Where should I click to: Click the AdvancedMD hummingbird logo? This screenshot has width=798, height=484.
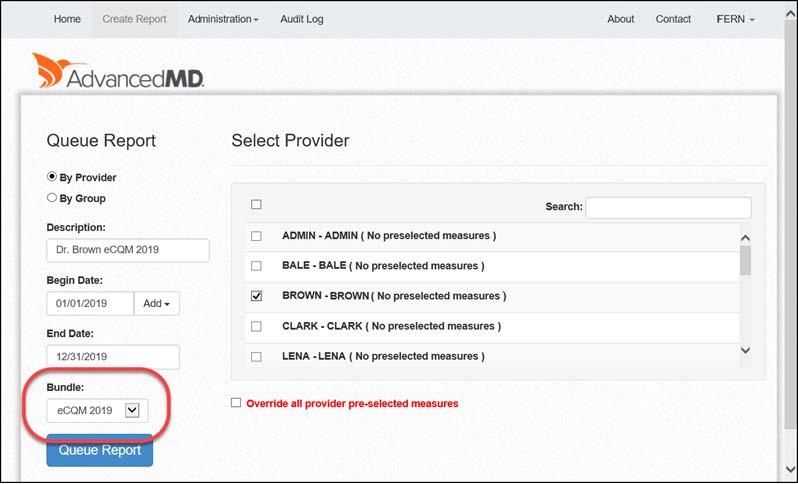tap(118, 72)
